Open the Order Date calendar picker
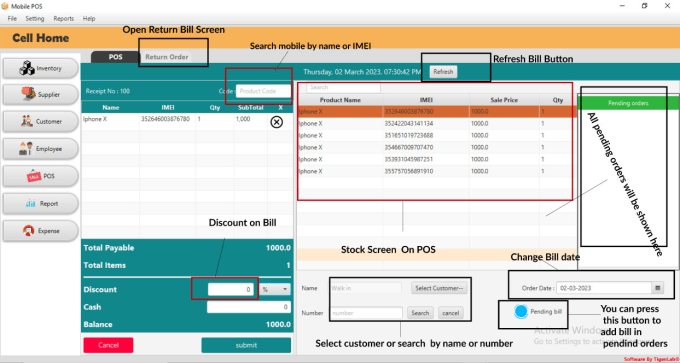This screenshot has height=363, width=680. click(657, 288)
